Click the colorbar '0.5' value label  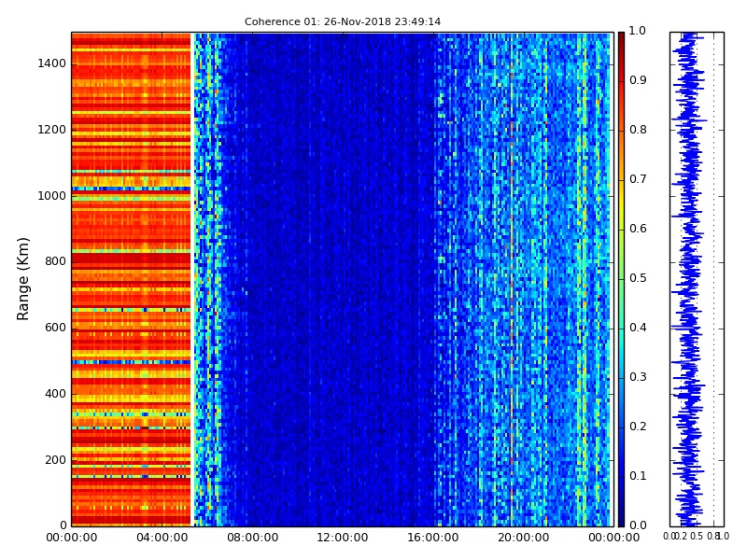click(638, 278)
